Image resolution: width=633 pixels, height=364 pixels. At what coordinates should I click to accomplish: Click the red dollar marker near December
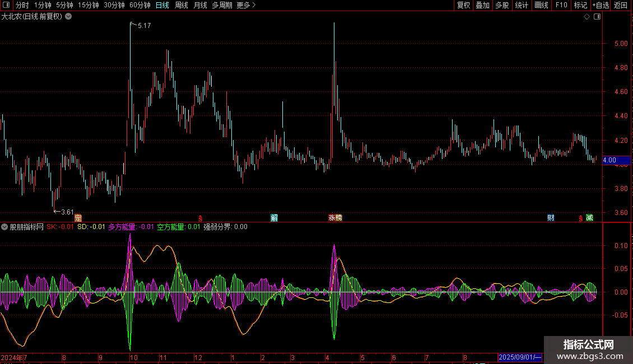[200, 217]
